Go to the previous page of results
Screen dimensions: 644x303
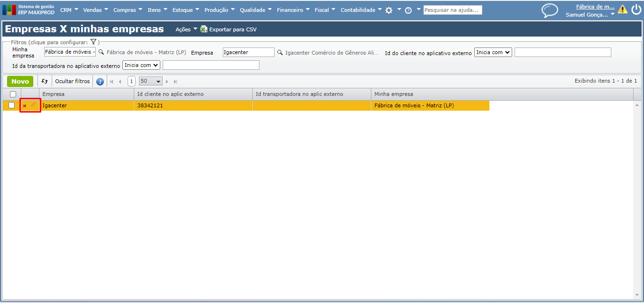pos(120,82)
